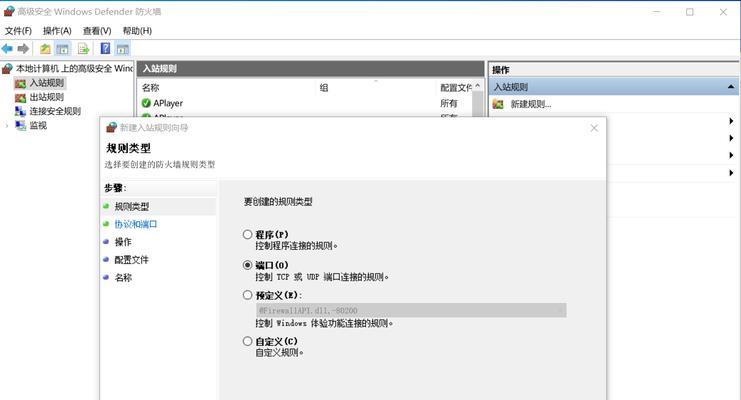This screenshot has width=741, height=400.
Task: Open the Help toolbar icon
Action: coord(105,48)
